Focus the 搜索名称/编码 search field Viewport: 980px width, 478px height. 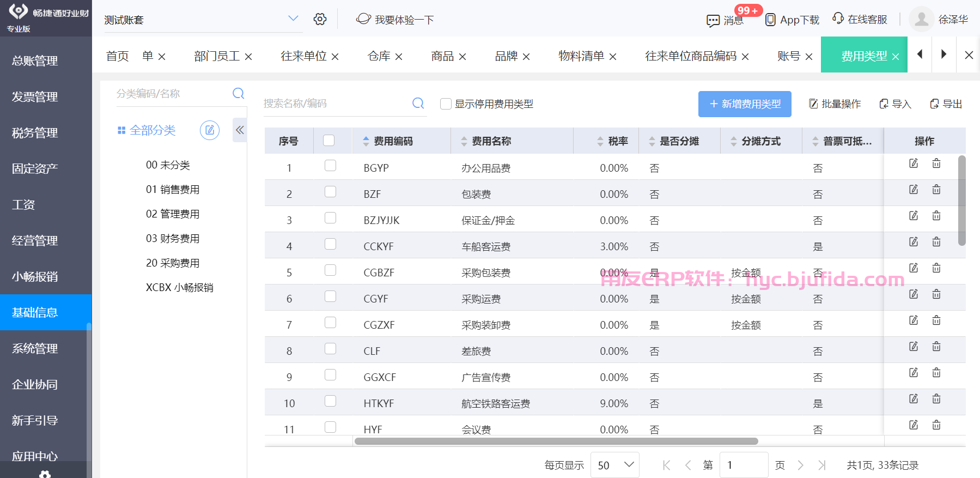[335, 104]
